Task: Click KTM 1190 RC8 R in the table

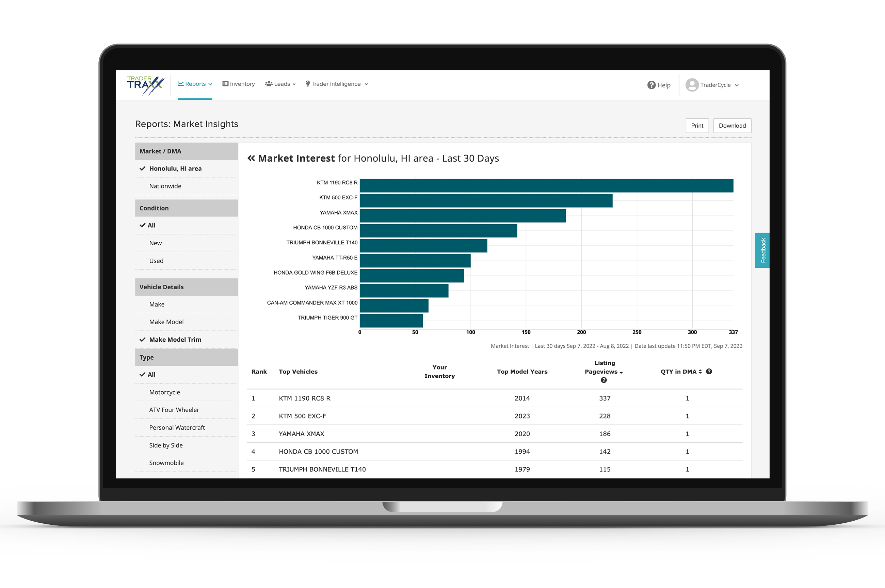Action: (x=305, y=398)
